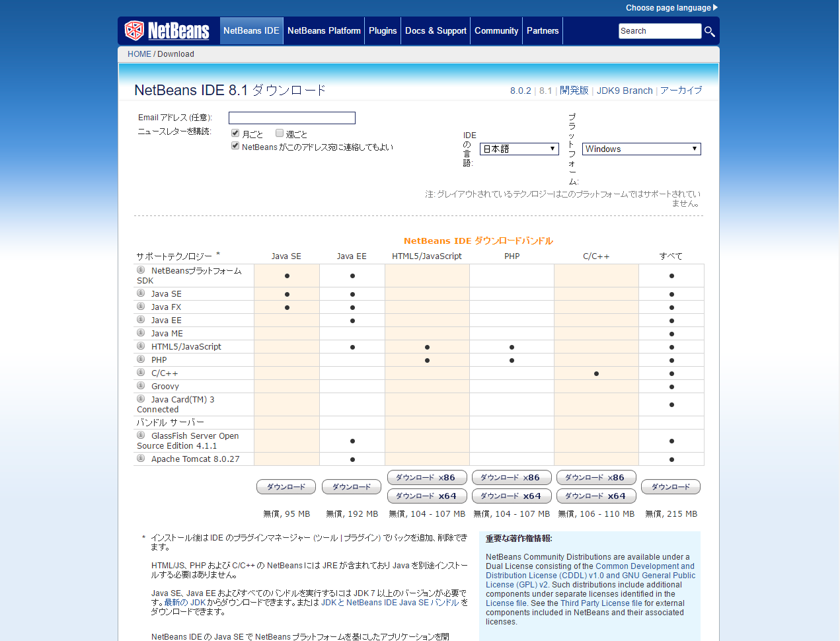Screen dimensions: 840x641
Task: Download C/C++ x64 bundle
Action: [x=596, y=496]
